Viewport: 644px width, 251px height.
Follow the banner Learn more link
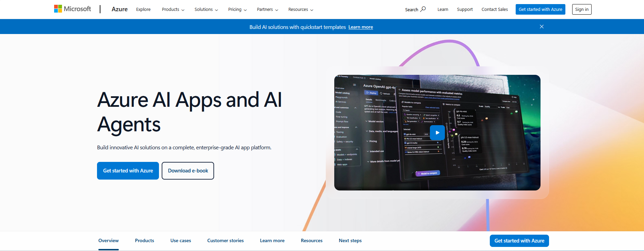coord(360,27)
